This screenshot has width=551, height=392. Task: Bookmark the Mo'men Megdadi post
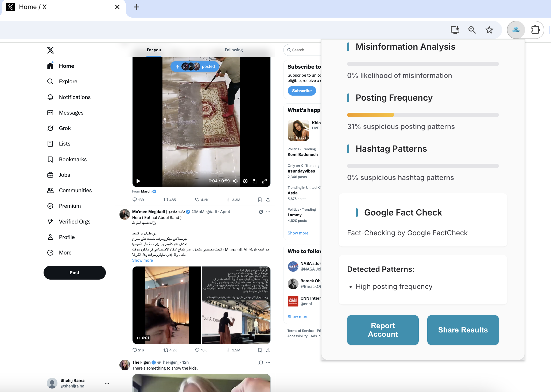pyautogui.click(x=259, y=350)
